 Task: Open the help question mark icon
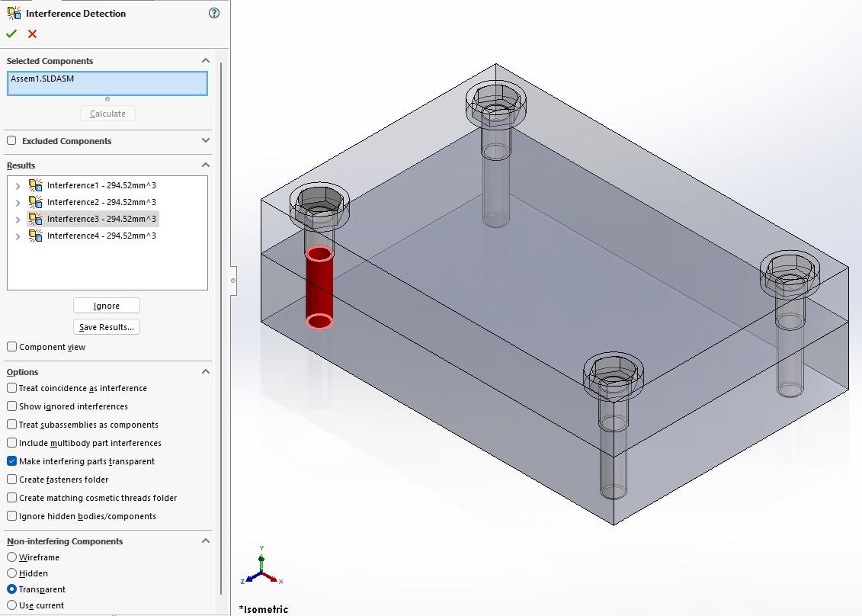214,13
